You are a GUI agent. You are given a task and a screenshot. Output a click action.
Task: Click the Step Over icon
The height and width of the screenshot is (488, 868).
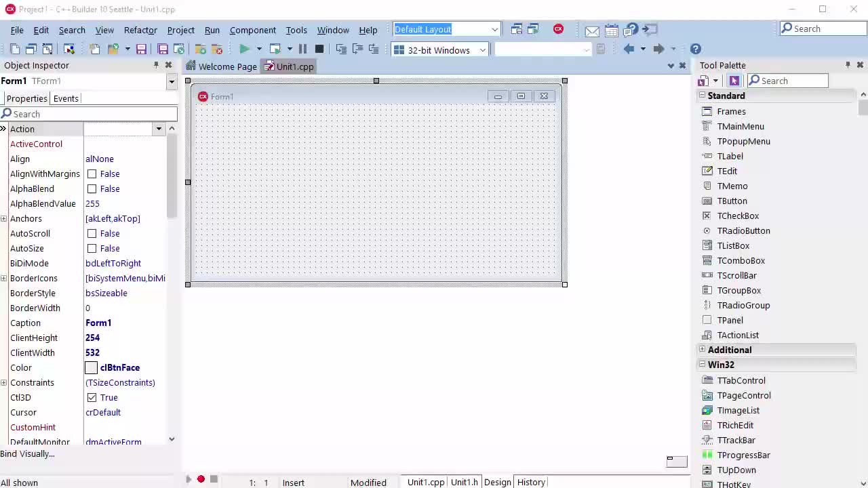357,49
